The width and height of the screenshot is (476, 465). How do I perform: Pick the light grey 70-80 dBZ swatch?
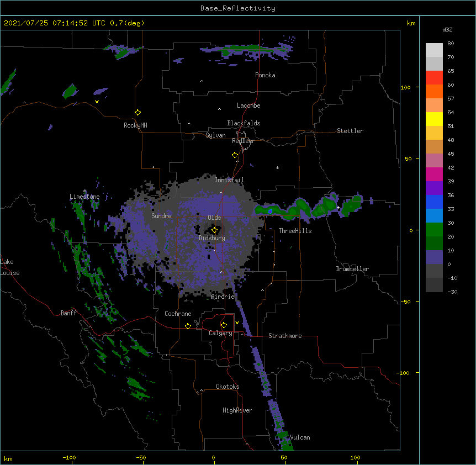(434, 50)
